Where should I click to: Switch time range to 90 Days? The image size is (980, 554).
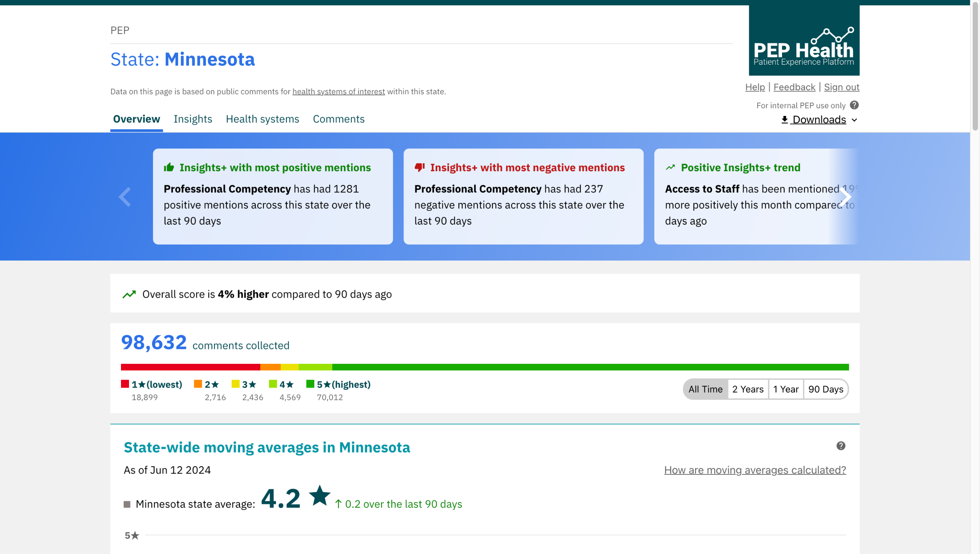pos(825,389)
